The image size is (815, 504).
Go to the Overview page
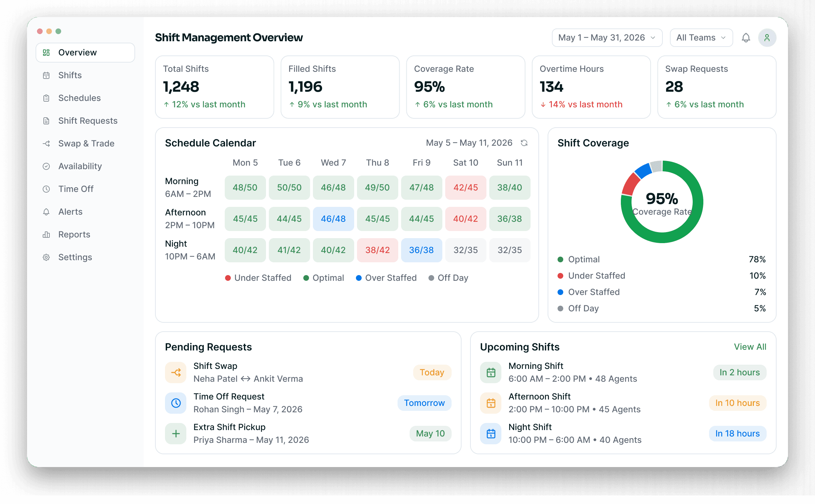click(85, 53)
